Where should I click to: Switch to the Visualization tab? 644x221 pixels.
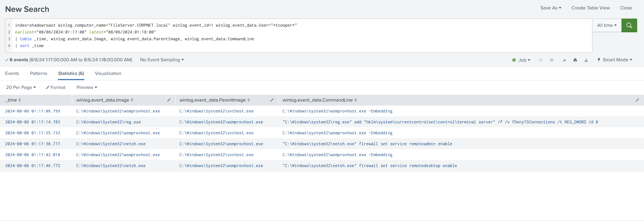[x=108, y=74]
